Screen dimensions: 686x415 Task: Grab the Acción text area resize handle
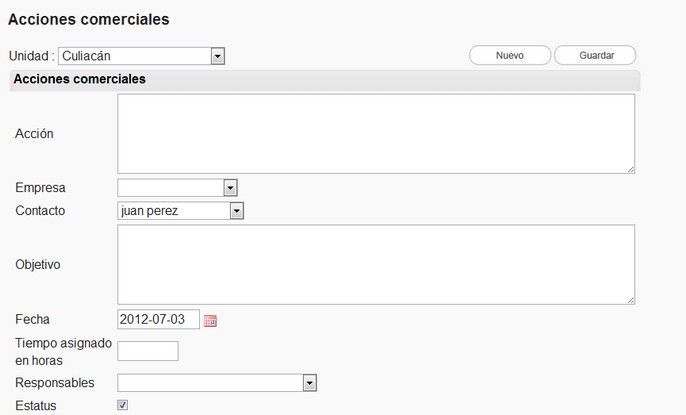point(631,170)
